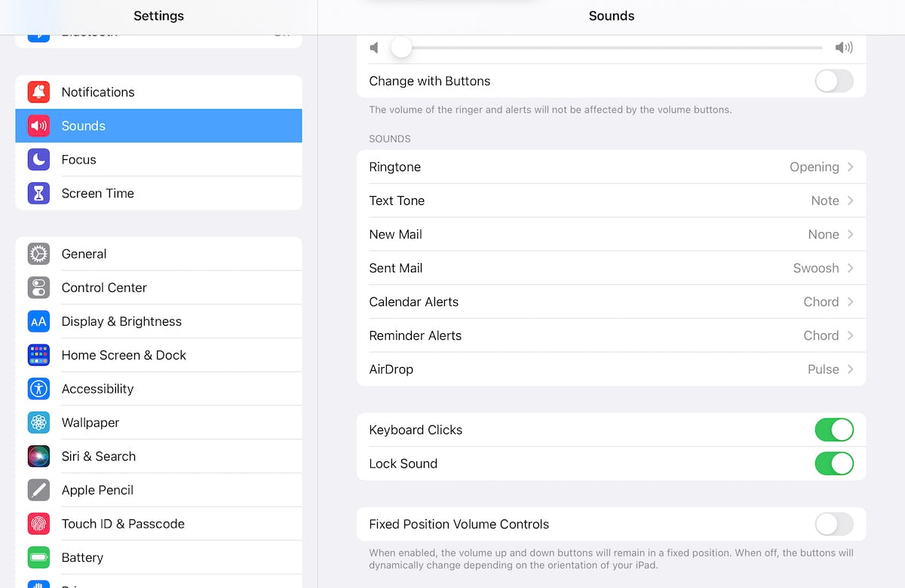Switch to Display & Brightness in the sidebar
Image resolution: width=905 pixels, height=588 pixels.
121,321
